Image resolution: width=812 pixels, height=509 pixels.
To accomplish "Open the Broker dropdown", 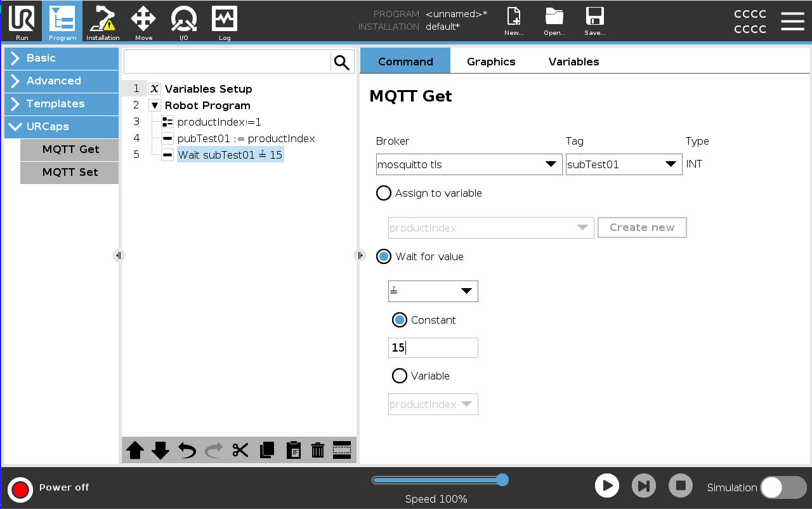I will pos(469,164).
